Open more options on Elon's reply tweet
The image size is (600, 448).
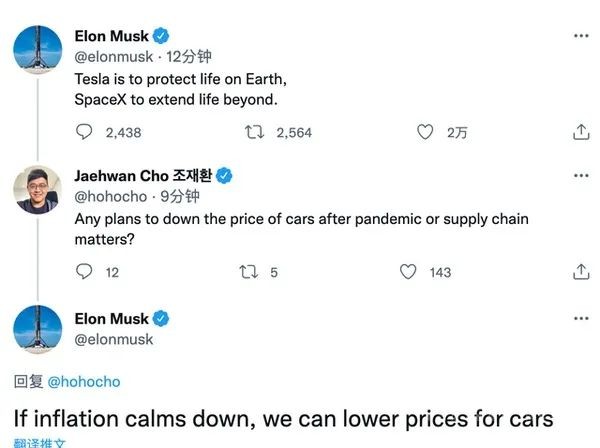581,318
